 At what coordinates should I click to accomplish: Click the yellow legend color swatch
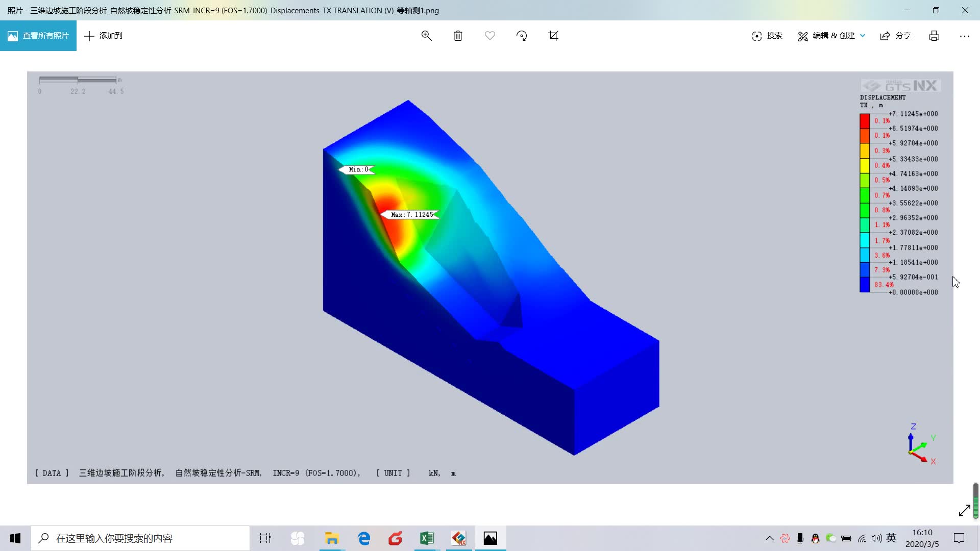[865, 166]
